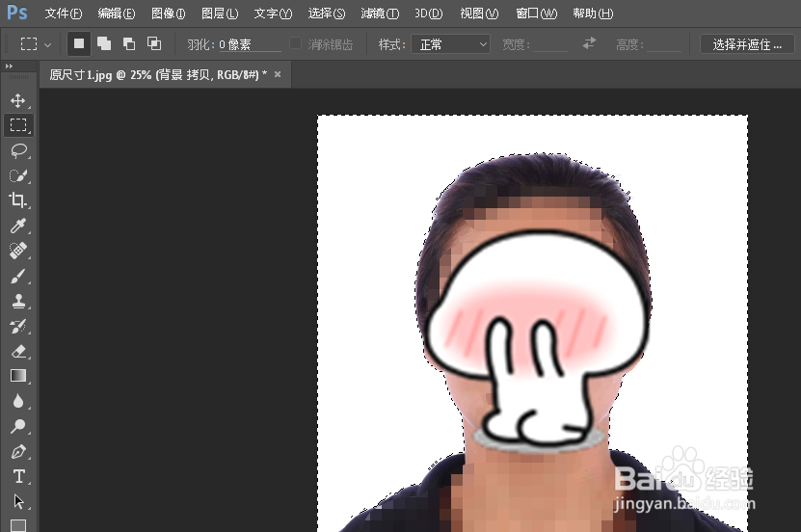Viewport: 801px width, 532px height.
Task: Open the 帮助(H) menu
Action: pos(593,13)
